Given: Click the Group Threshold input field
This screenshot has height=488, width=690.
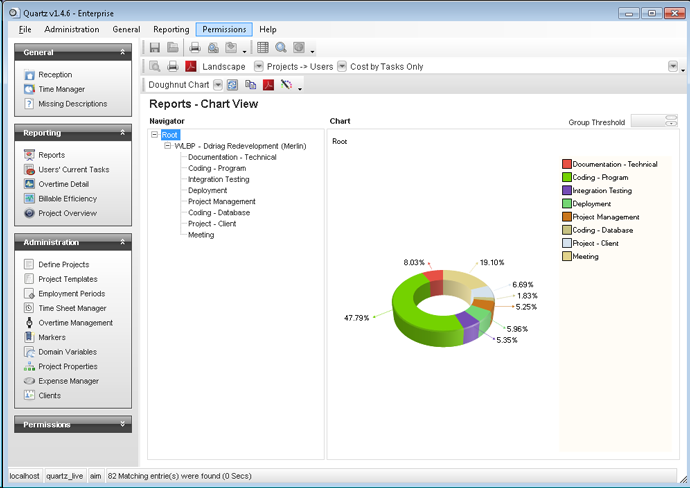Looking at the screenshot, I should [x=656, y=121].
